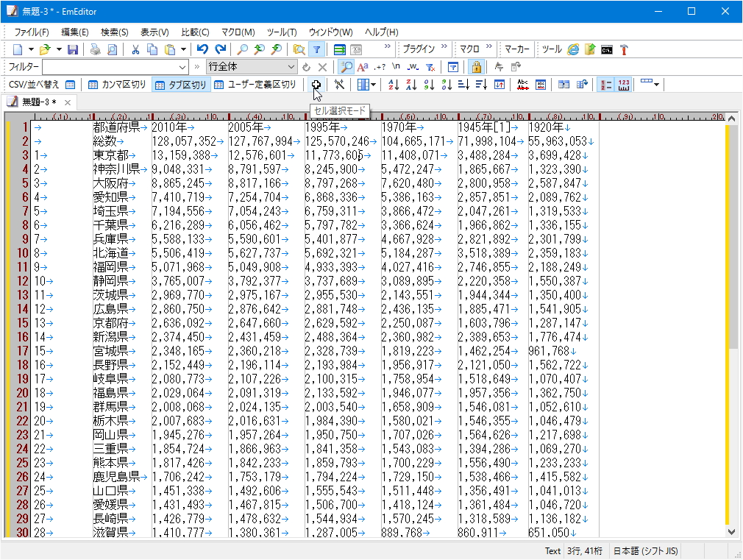Image resolution: width=743 pixels, height=560 pixels.
Task: Expand hidden plugin toolbar chevron beside プラグイン
Action: pos(444,46)
